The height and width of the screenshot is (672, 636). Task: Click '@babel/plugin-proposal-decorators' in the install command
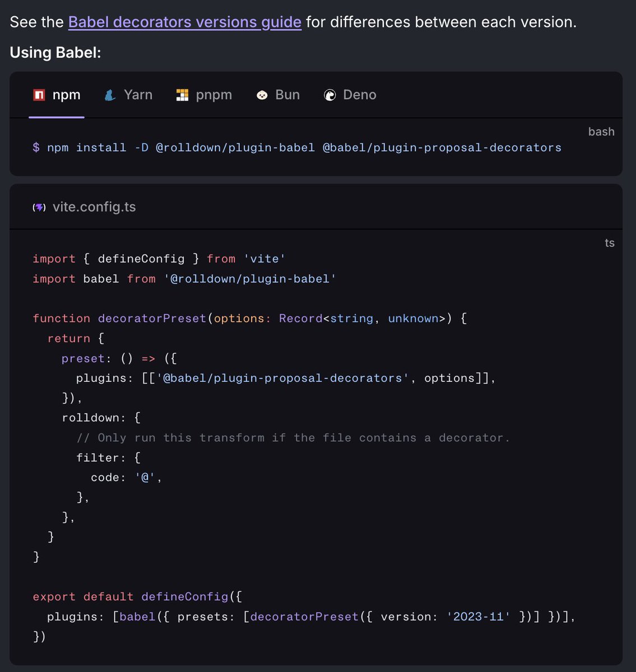coord(442,147)
